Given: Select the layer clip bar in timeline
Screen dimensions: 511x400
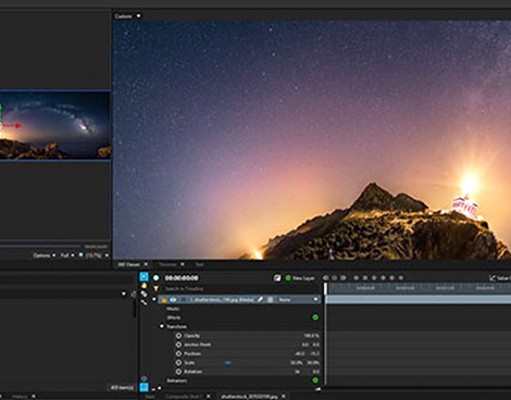Looking at the screenshot, I should click(x=418, y=299).
